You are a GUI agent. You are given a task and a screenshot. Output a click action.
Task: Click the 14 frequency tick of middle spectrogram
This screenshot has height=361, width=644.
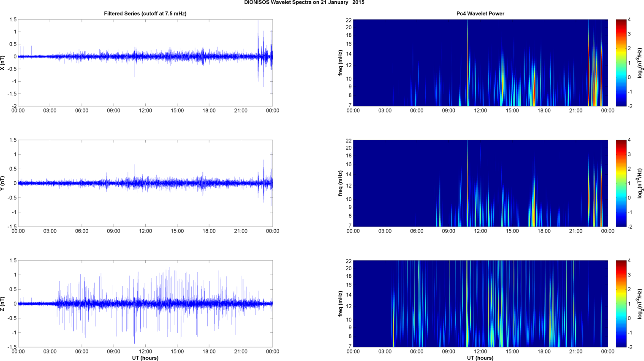click(x=348, y=174)
